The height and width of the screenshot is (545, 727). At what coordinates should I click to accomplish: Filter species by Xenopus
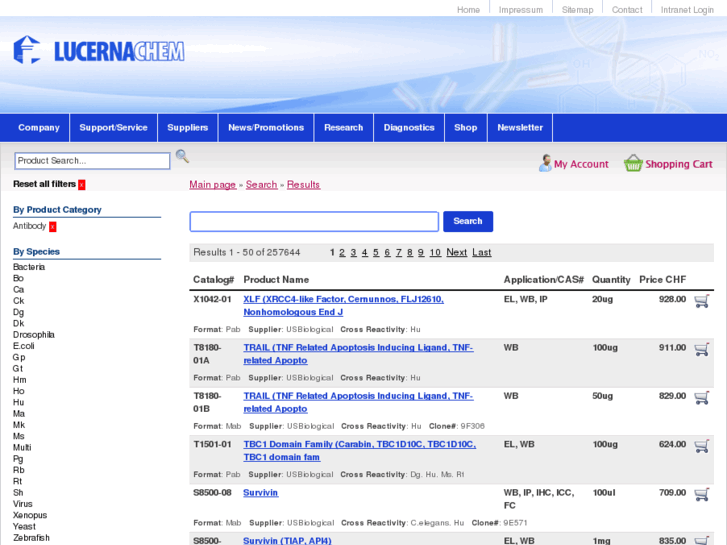(x=30, y=515)
